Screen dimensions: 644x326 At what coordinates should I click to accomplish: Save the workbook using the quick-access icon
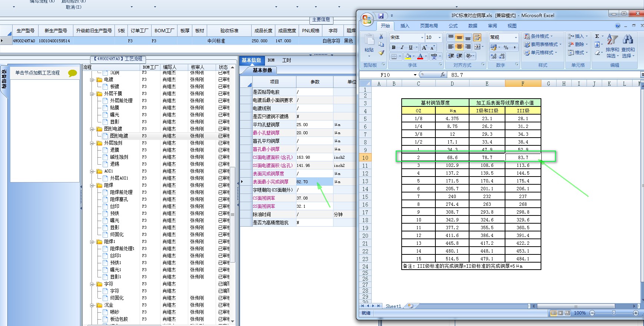pos(381,16)
